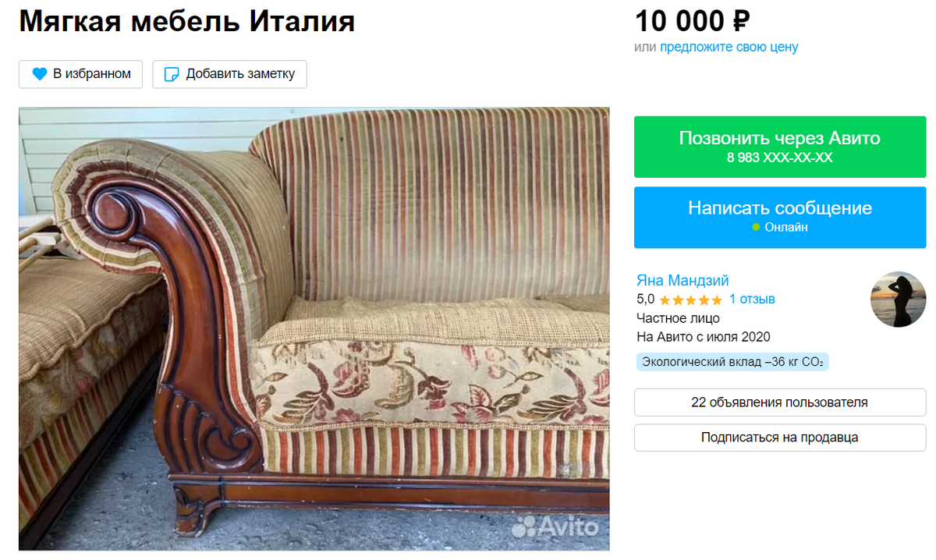Click «Экологический вклад –36 кг CO₂» badge
This screenshot has width=936, height=560.
(x=732, y=362)
